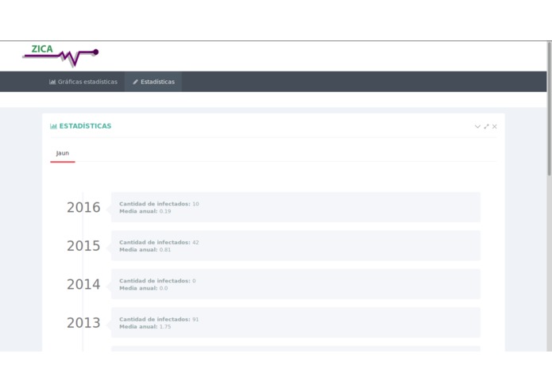Click the 2014 year label
The height and width of the screenshot is (392, 552).
(83, 284)
